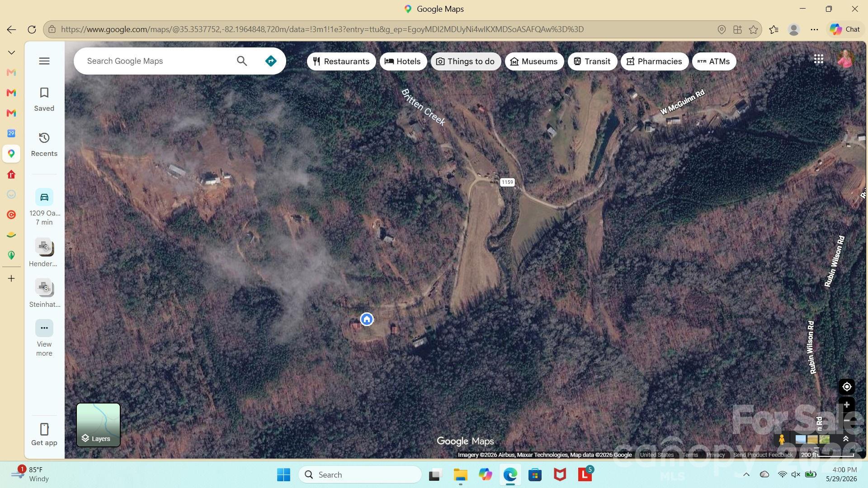
Task: Switch to the realtor.com red house tab
Action: 11,174
